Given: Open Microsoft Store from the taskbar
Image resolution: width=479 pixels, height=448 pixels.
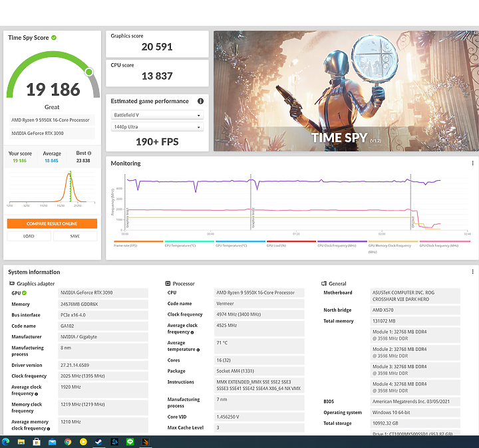Looking at the screenshot, I should (x=37, y=441).
